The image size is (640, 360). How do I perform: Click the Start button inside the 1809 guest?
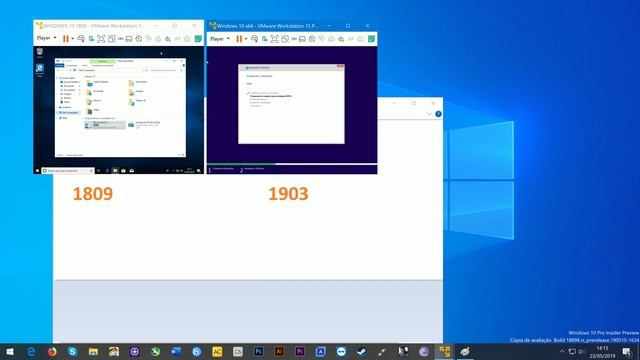coord(38,171)
